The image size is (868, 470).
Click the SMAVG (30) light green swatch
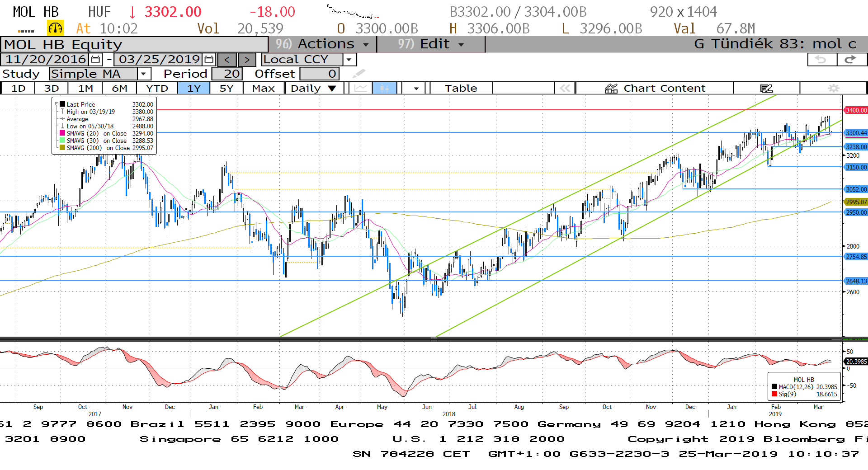pos(62,140)
